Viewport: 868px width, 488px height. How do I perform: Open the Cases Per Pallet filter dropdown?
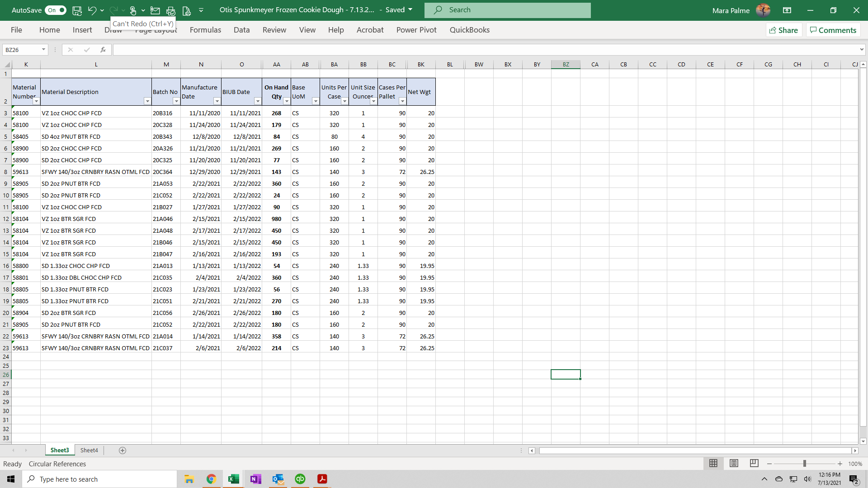coord(402,101)
